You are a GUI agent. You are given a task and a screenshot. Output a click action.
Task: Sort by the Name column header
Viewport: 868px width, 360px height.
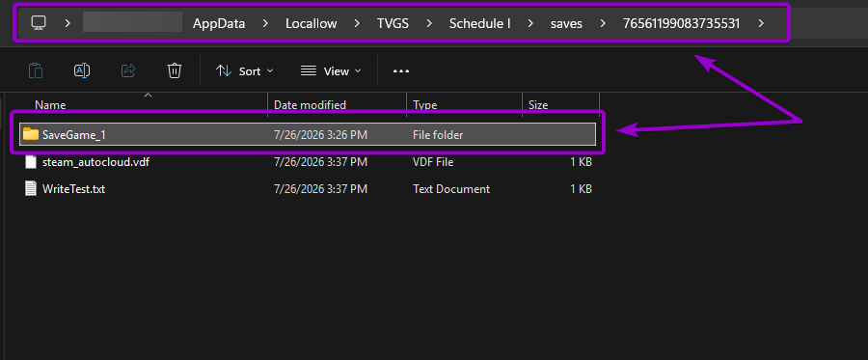(50, 104)
